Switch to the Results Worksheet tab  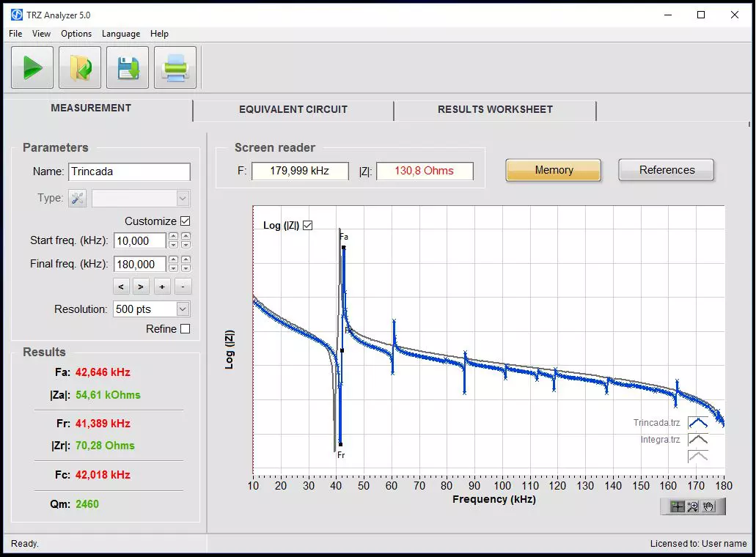(x=495, y=109)
